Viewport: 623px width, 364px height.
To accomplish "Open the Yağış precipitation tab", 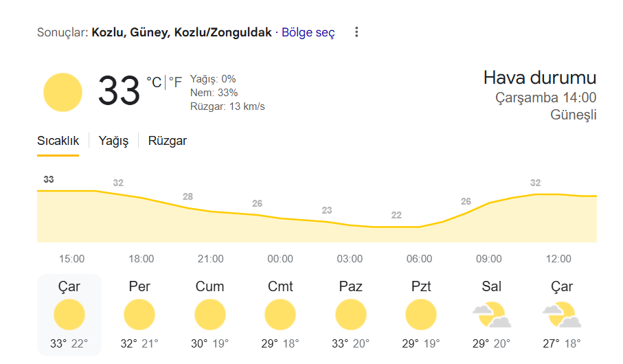I will click(x=113, y=141).
